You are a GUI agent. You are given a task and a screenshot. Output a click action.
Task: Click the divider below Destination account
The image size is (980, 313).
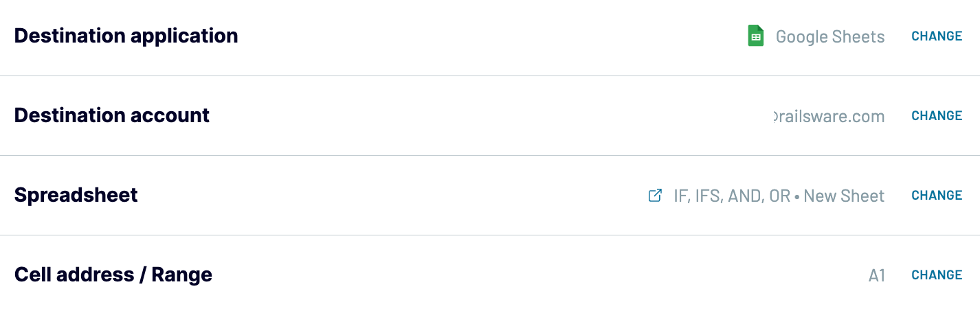(x=490, y=155)
